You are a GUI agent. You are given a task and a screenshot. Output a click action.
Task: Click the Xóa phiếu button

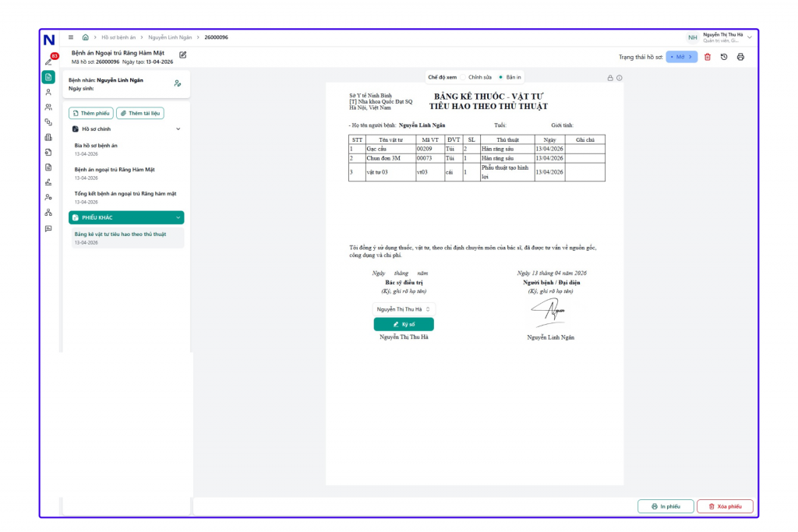[725, 506]
